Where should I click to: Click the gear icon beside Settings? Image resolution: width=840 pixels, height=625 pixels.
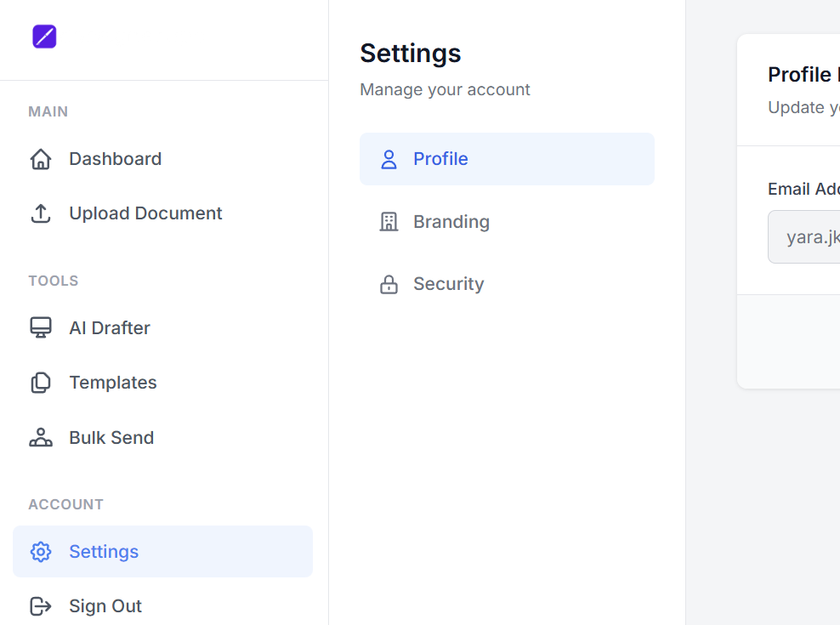click(40, 552)
